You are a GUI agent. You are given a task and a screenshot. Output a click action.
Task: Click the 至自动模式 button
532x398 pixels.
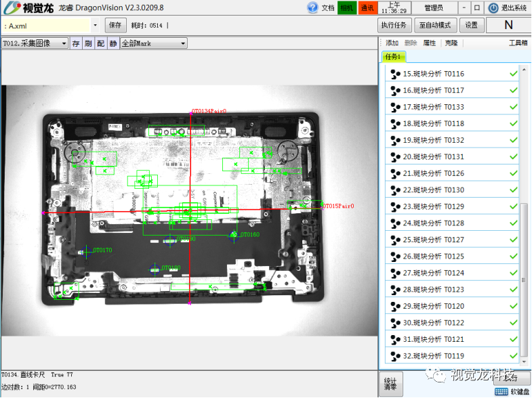(434, 25)
